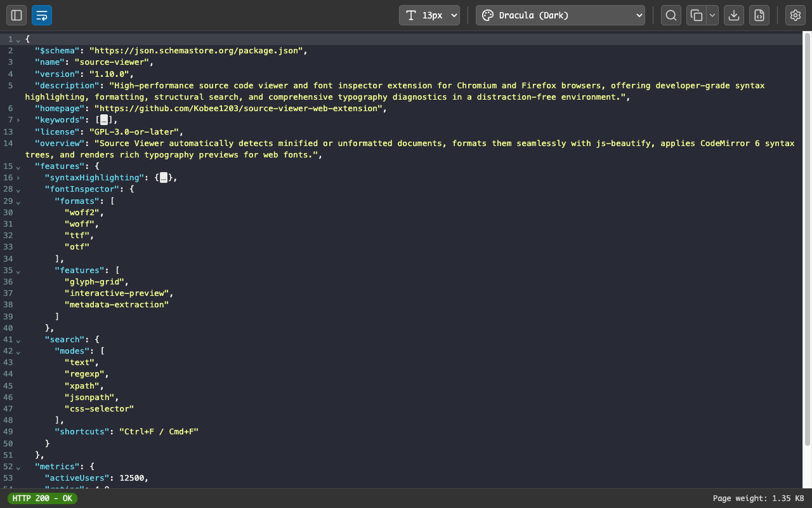Click the Page weight: 1.35 KB text
Viewport: 812px width, 508px height.
[758, 498]
